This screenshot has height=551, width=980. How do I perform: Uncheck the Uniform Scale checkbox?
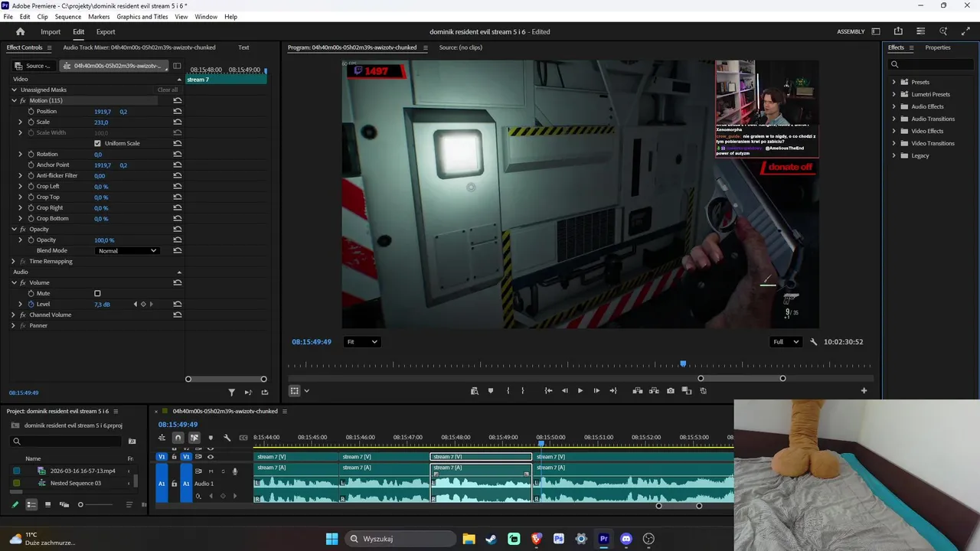97,144
